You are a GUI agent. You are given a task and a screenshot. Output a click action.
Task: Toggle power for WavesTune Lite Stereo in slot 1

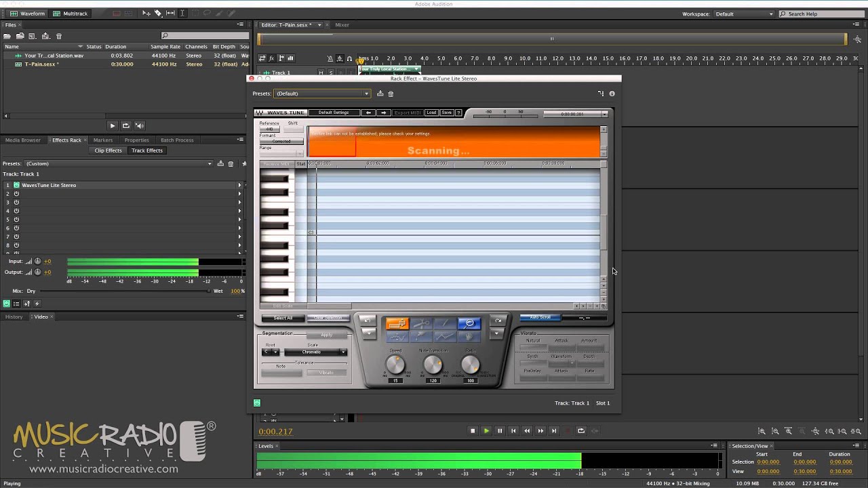tap(16, 185)
